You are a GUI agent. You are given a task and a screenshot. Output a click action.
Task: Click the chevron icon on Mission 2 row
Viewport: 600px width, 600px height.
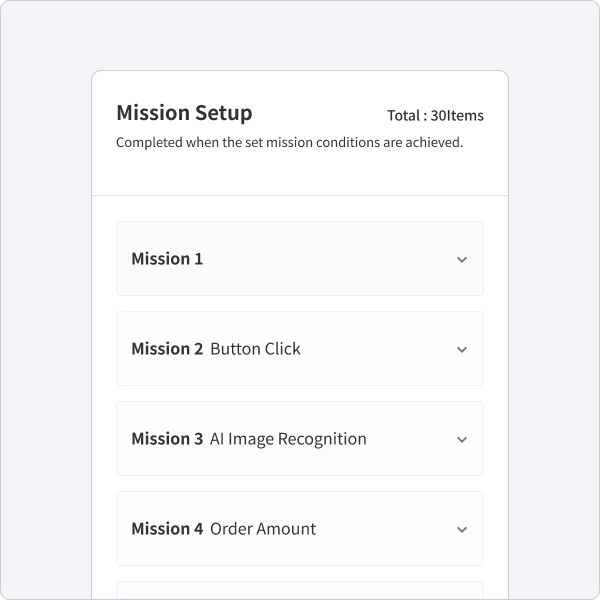[462, 349]
